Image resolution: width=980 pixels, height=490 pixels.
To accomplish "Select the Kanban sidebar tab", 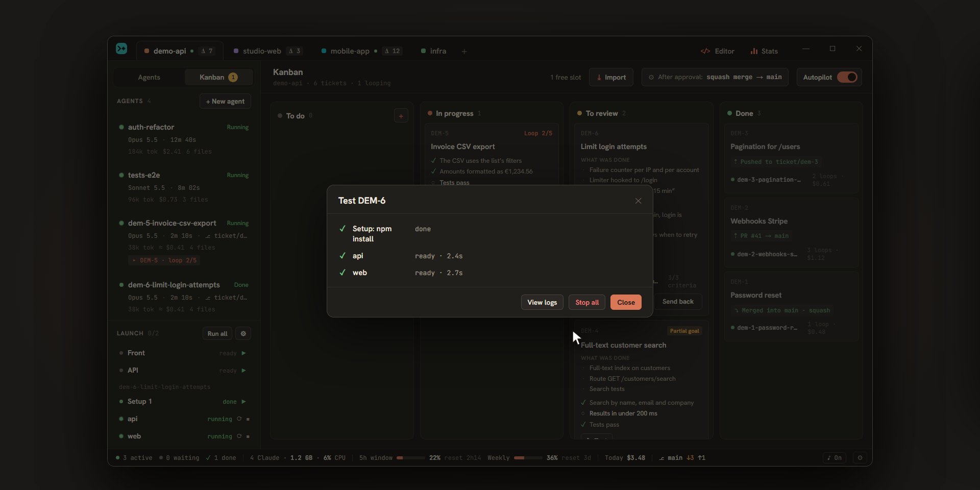I will click(218, 77).
